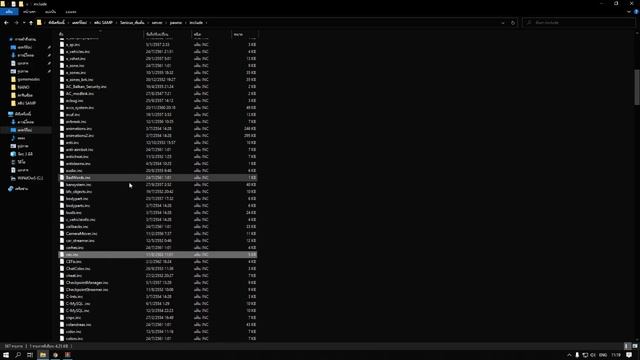Refresh the include folder view
The height and width of the screenshot is (360, 640).
[513, 23]
